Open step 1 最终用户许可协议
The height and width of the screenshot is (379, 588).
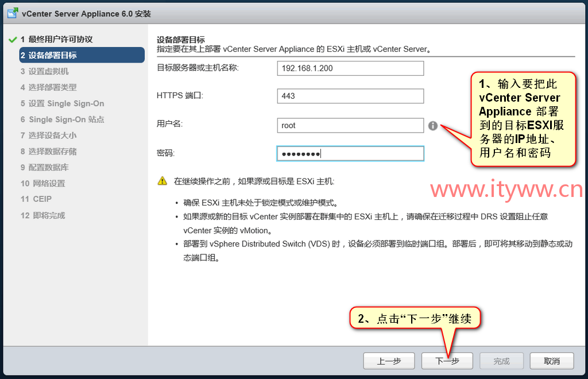57,40
